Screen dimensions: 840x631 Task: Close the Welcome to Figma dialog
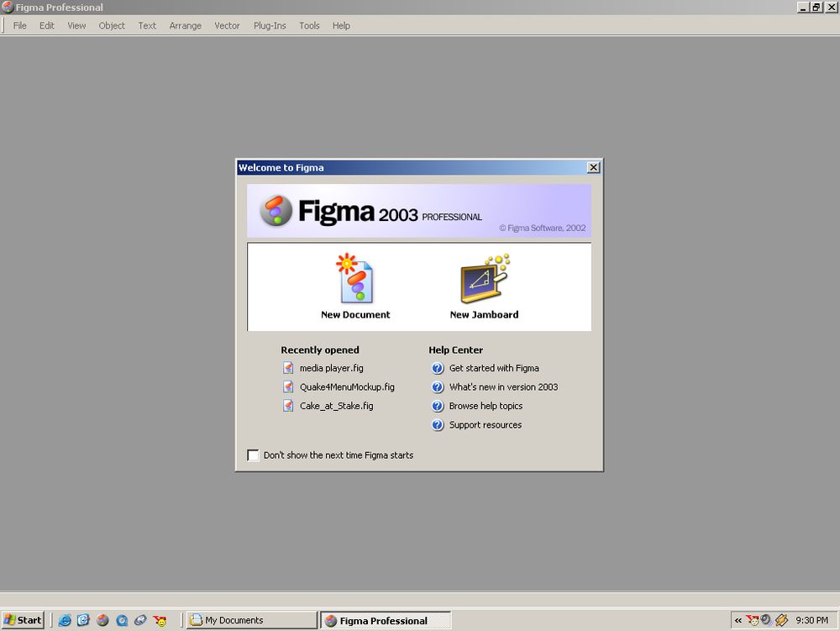click(594, 168)
